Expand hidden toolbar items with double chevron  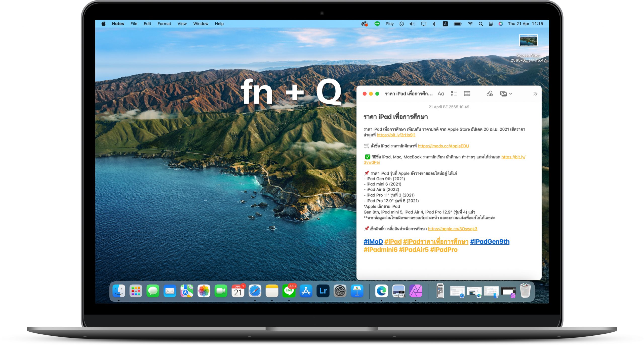tap(535, 94)
